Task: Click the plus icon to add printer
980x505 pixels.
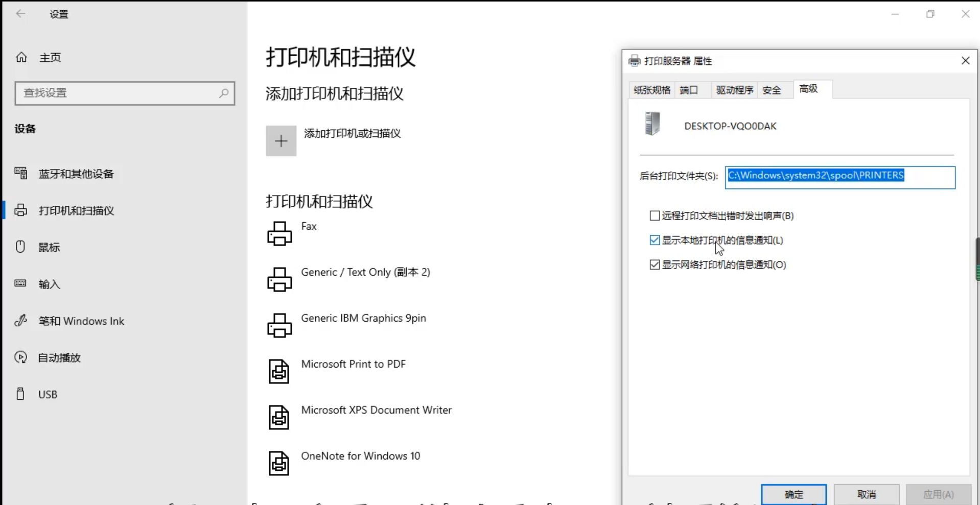Action: click(281, 141)
